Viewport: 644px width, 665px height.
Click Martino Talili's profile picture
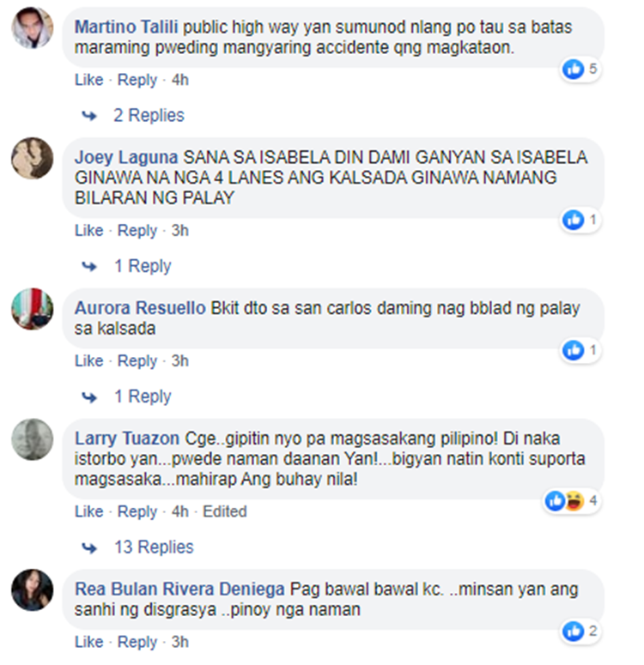click(x=33, y=27)
